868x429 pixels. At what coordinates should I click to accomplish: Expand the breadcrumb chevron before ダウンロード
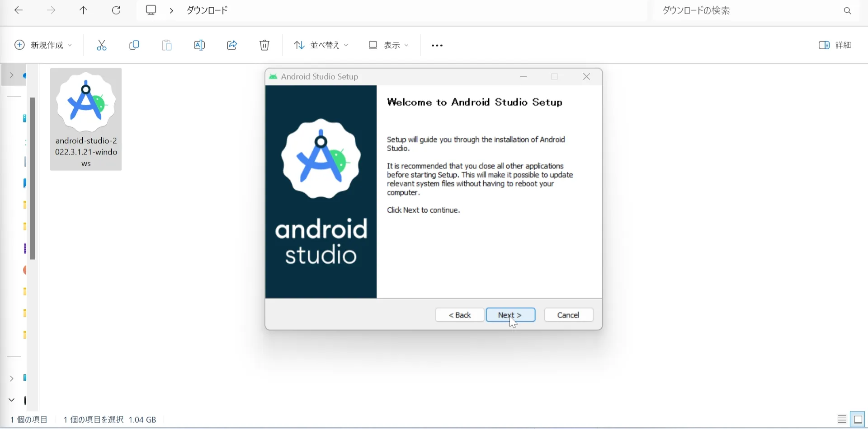(x=171, y=10)
